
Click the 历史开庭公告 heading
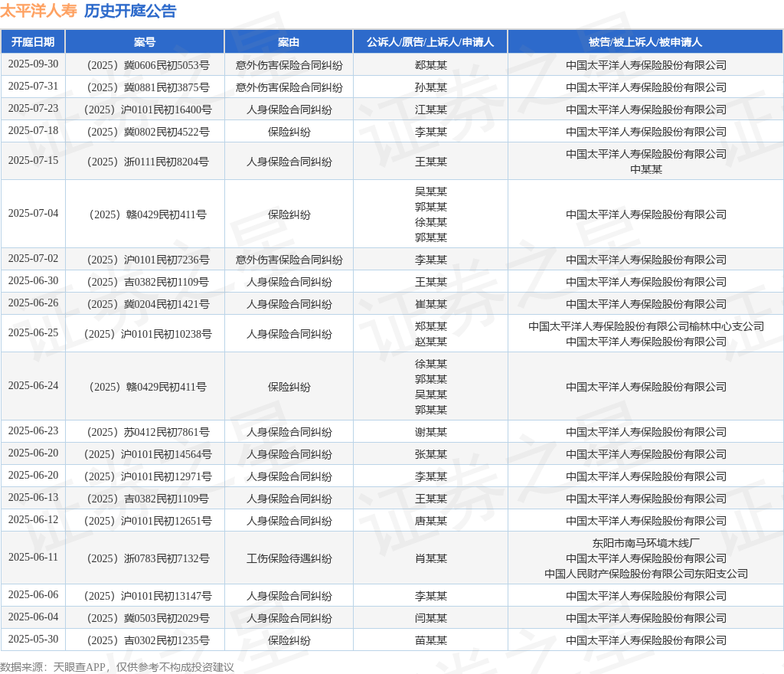(130, 11)
